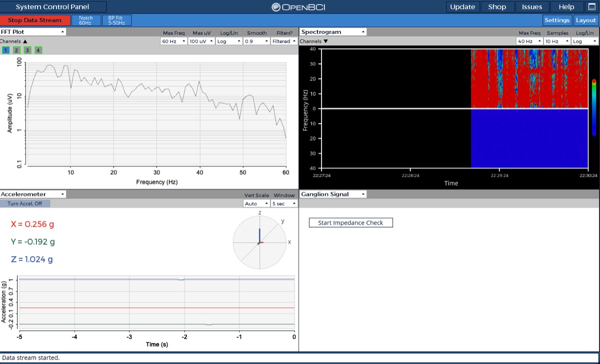Click the Y = -0.192 g readout
The height and width of the screenshot is (364, 600).
(x=33, y=242)
